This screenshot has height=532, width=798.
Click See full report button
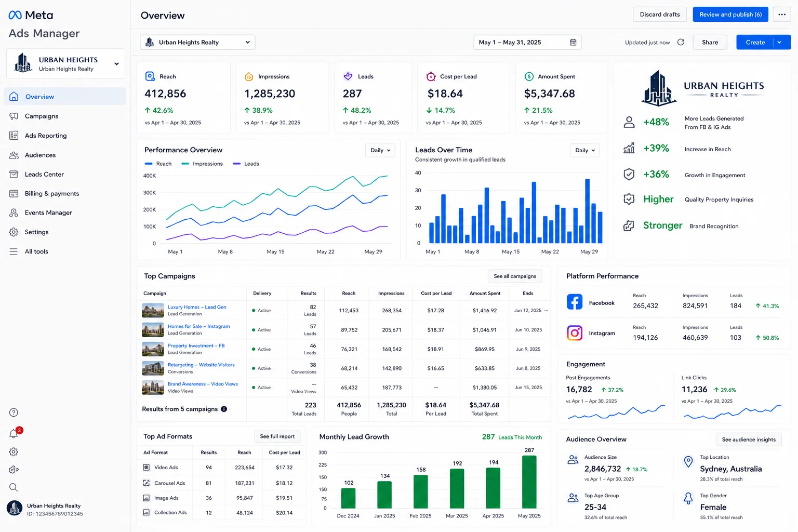click(277, 436)
